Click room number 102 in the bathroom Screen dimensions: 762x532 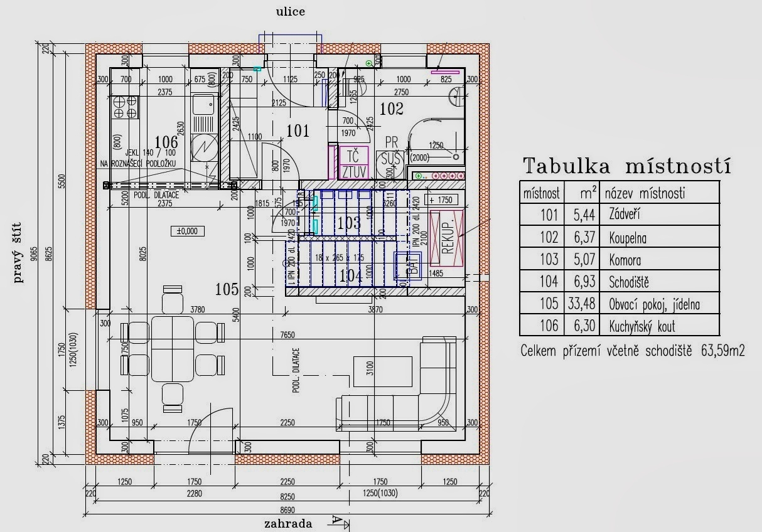coord(391,109)
